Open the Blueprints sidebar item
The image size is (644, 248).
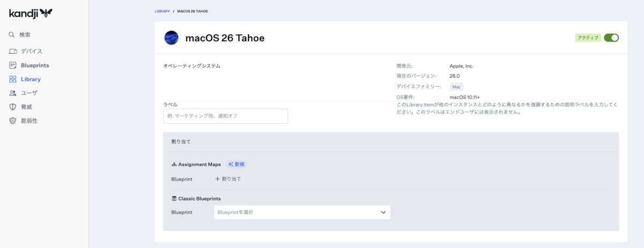pyautogui.click(x=35, y=65)
